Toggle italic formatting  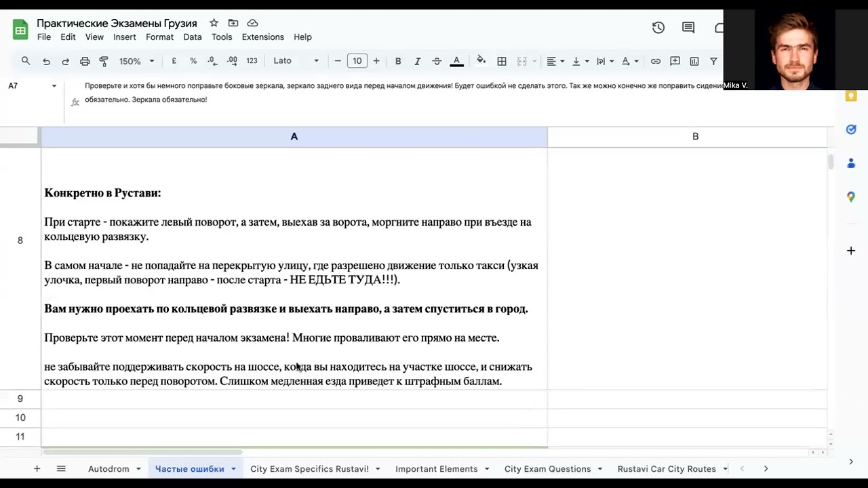[417, 61]
